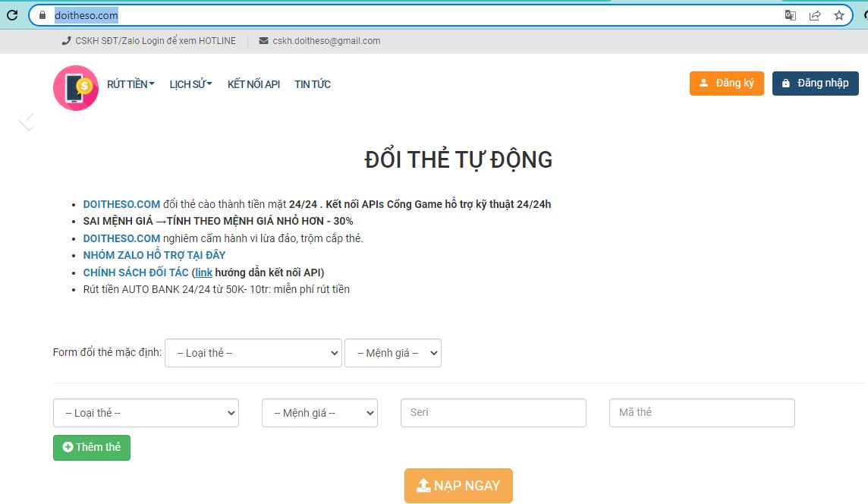Open the RÚT TIỀN dropdown menu
The image size is (868, 504).
[131, 84]
